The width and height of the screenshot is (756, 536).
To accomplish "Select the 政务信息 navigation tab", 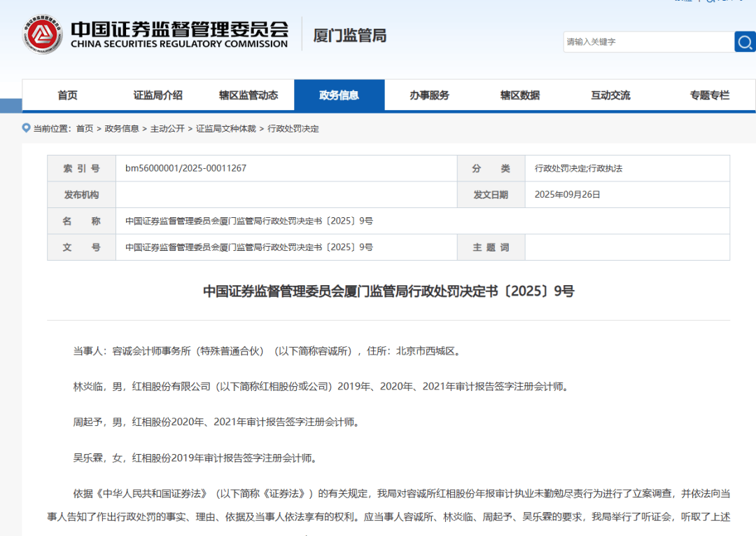I will [x=339, y=95].
